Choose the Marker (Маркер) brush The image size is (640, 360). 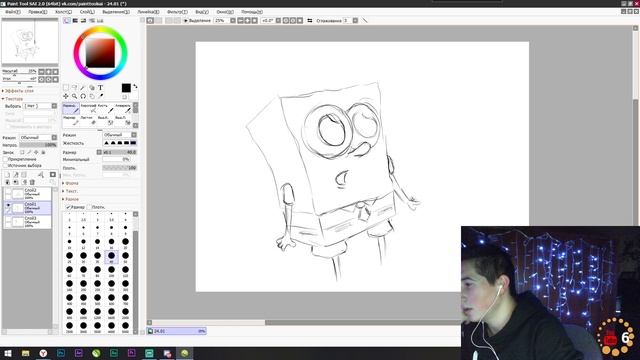click(71, 120)
